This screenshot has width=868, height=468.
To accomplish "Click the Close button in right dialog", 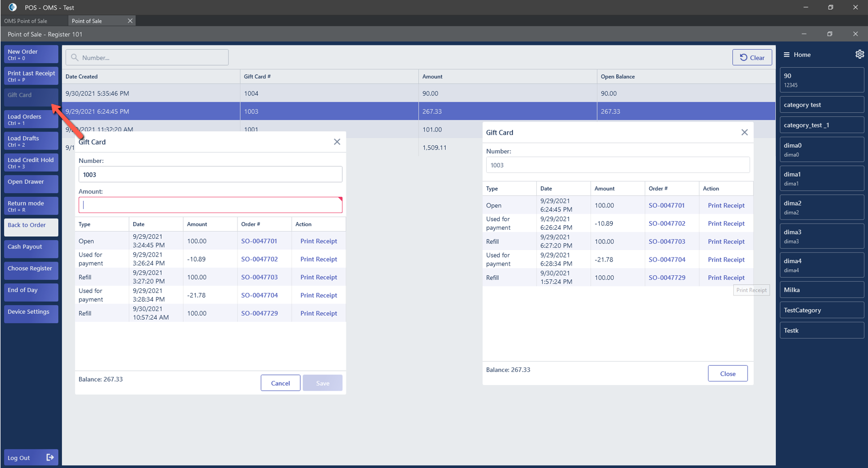I will tap(727, 373).
